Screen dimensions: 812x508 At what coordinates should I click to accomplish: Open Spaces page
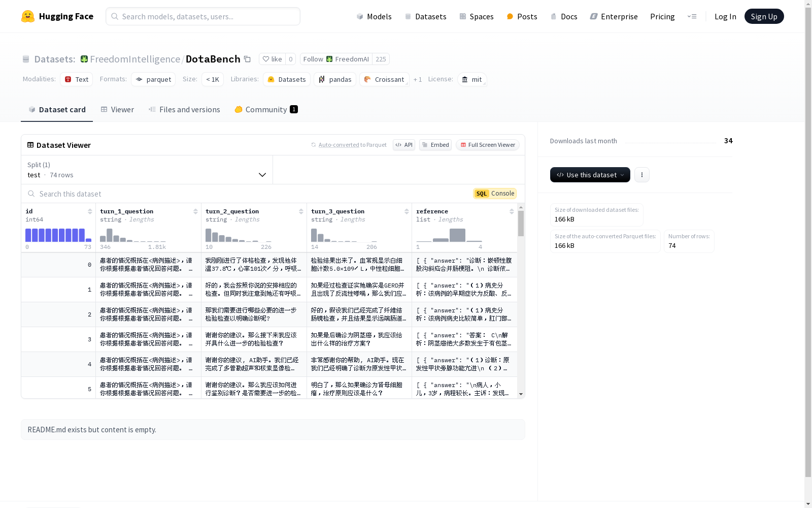pyautogui.click(x=477, y=16)
